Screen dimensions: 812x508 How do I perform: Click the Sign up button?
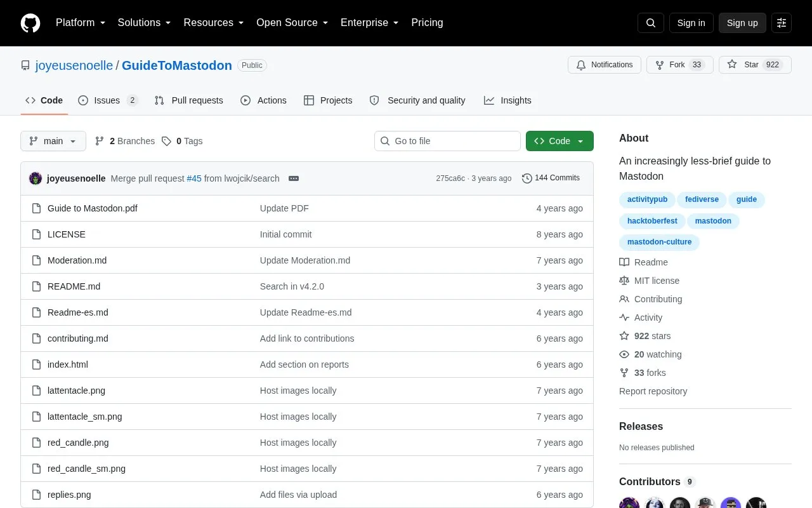(x=742, y=23)
